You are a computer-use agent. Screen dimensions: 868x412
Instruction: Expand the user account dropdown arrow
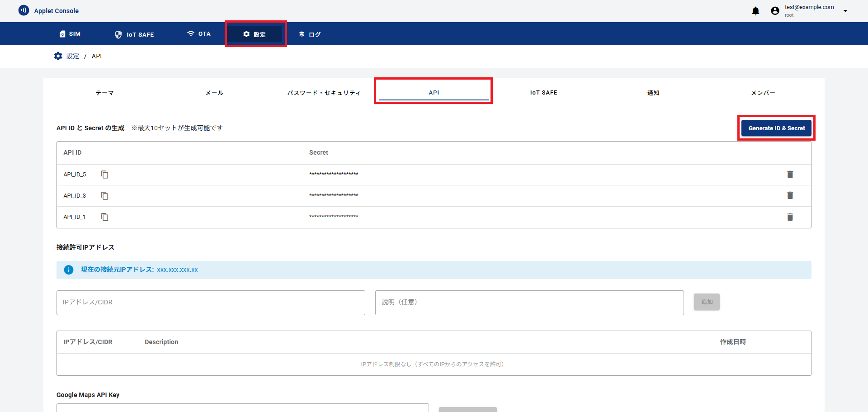(845, 11)
